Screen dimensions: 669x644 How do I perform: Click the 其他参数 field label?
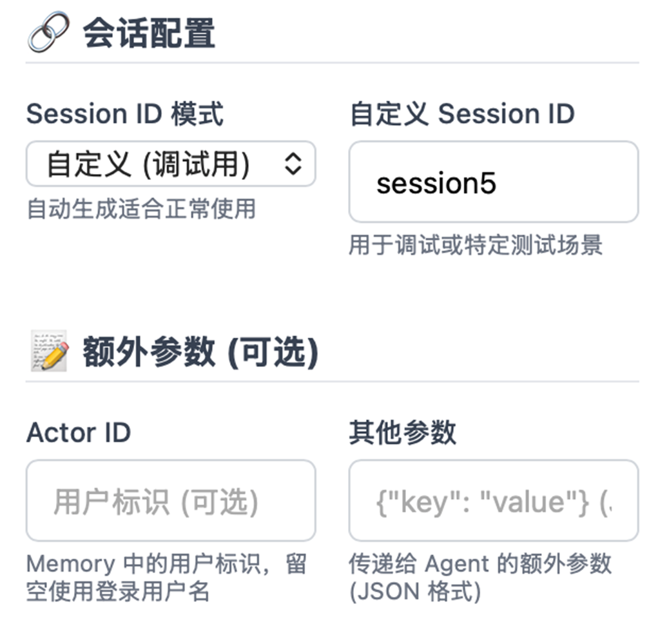(x=403, y=433)
